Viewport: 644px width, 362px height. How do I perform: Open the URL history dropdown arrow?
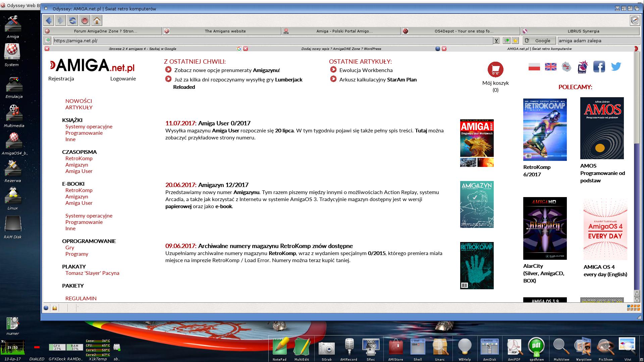496,41
